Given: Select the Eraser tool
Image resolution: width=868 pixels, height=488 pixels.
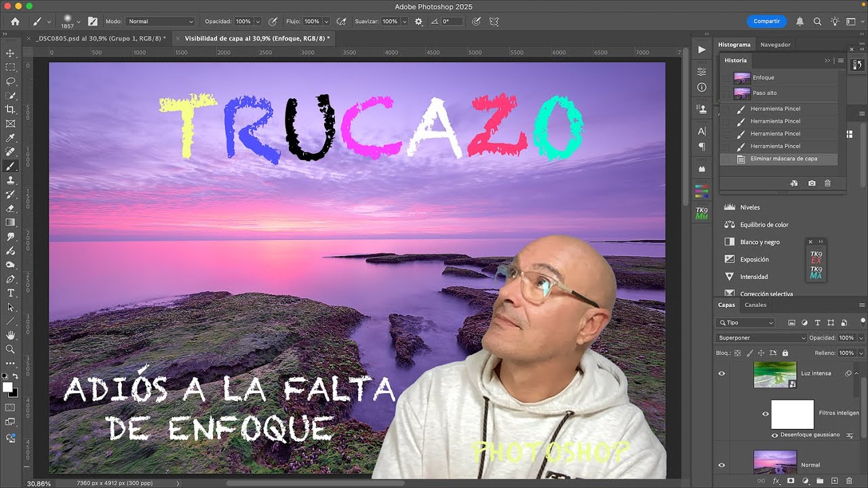Looking at the screenshot, I should pyautogui.click(x=10, y=208).
